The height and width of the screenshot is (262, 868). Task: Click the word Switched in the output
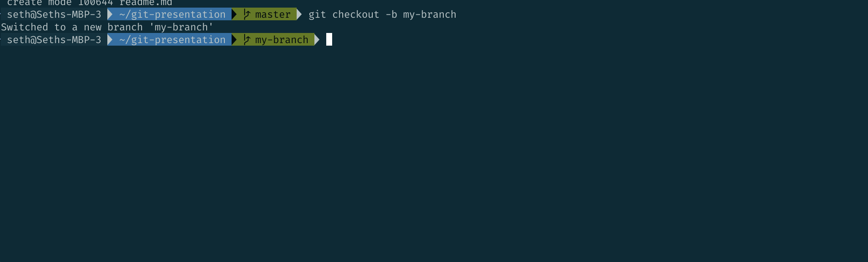tap(25, 27)
